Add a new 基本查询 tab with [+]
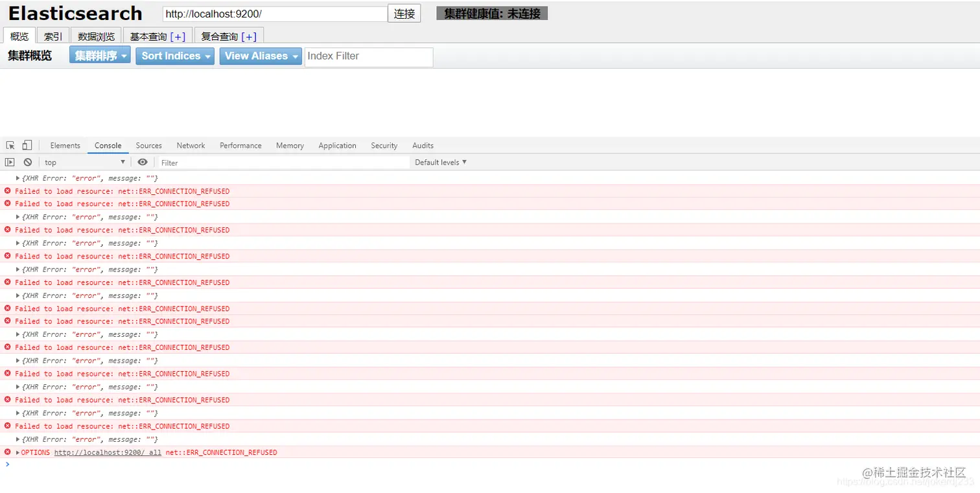Viewport: 980px width, 493px height. click(178, 37)
